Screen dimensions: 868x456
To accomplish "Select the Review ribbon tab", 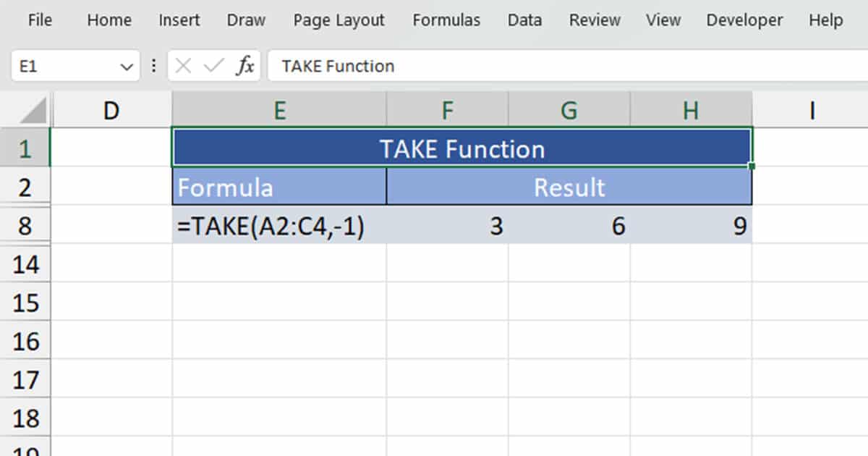I will pos(594,20).
